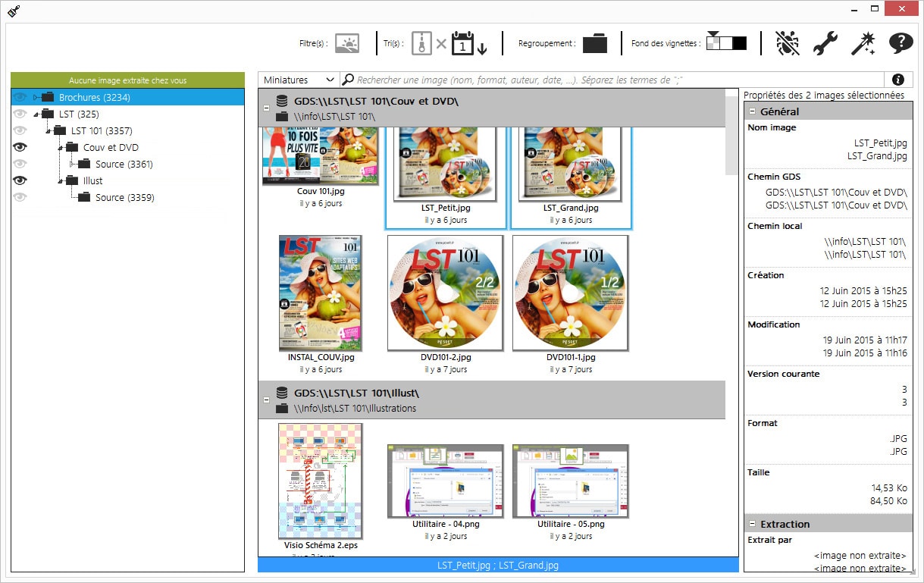
Task: Enable the eye for LST 101 folder
Action: tap(20, 130)
